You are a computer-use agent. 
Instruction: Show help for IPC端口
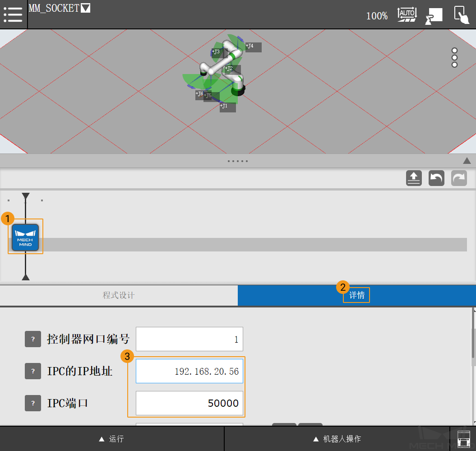(x=33, y=403)
